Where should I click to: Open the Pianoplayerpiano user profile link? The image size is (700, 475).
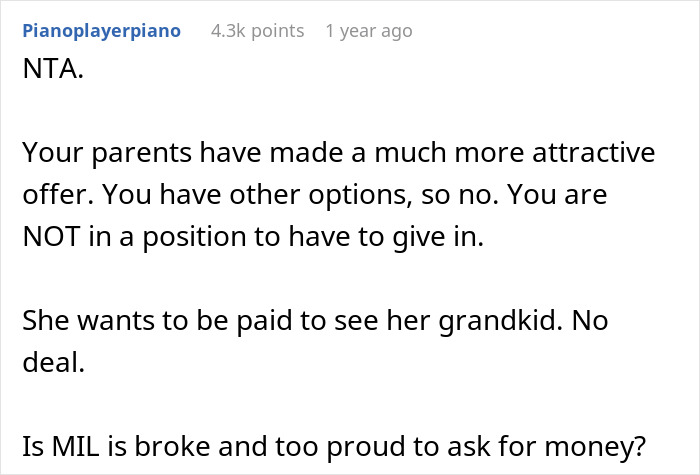pyautogui.click(x=101, y=32)
